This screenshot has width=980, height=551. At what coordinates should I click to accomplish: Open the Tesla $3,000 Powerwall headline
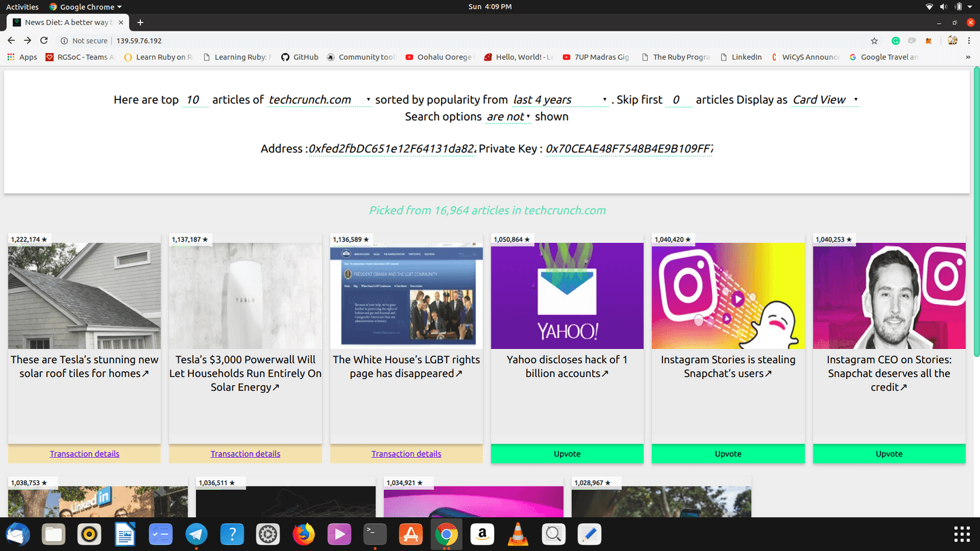[245, 373]
